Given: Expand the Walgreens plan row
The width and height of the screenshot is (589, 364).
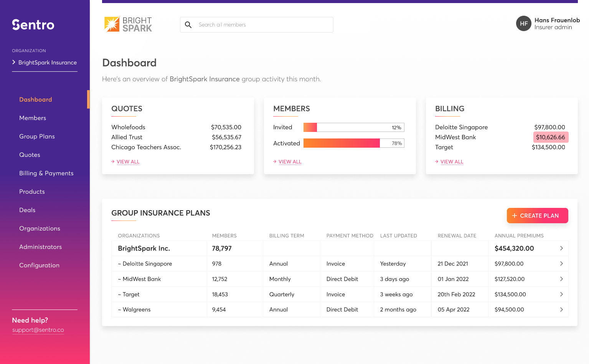Looking at the screenshot, I should pyautogui.click(x=561, y=310).
